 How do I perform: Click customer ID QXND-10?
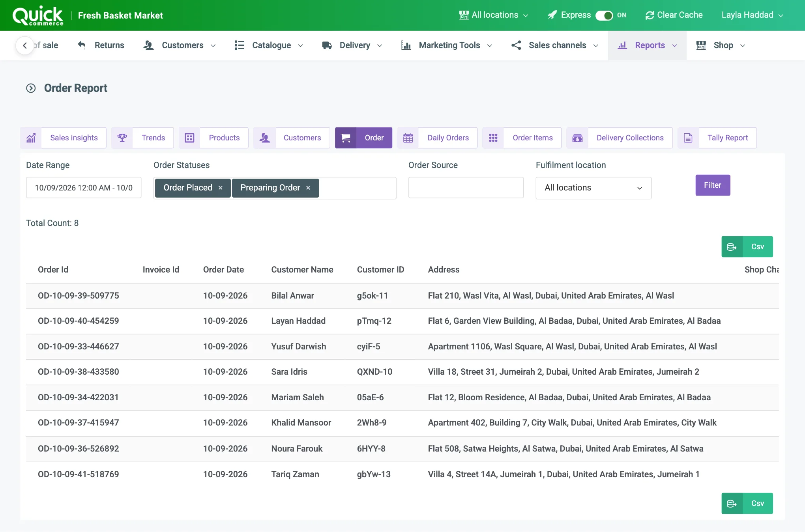[374, 372]
